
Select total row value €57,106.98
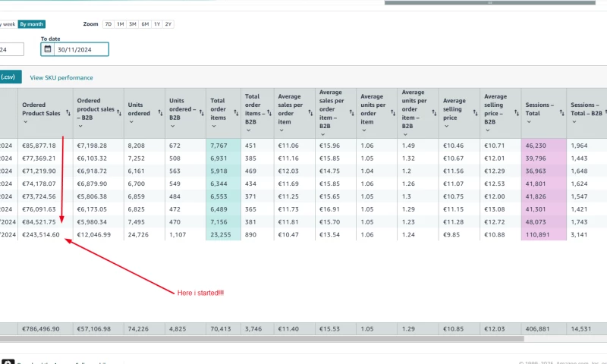point(93,329)
